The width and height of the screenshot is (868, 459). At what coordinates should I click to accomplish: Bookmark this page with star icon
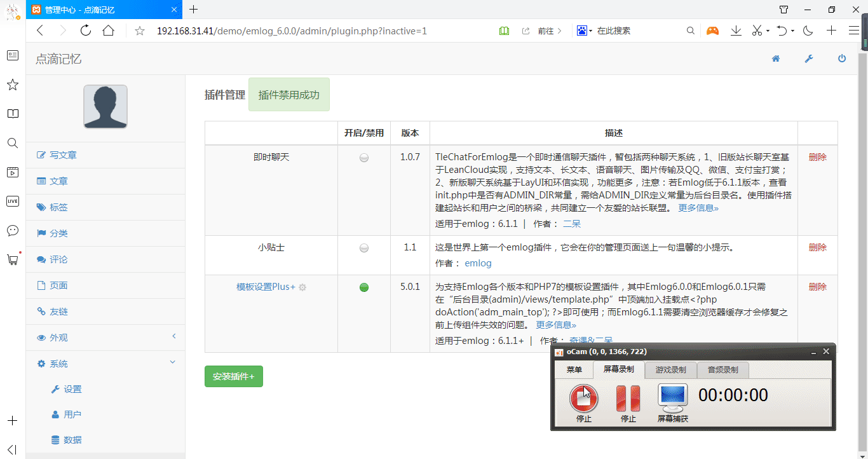[x=140, y=31]
